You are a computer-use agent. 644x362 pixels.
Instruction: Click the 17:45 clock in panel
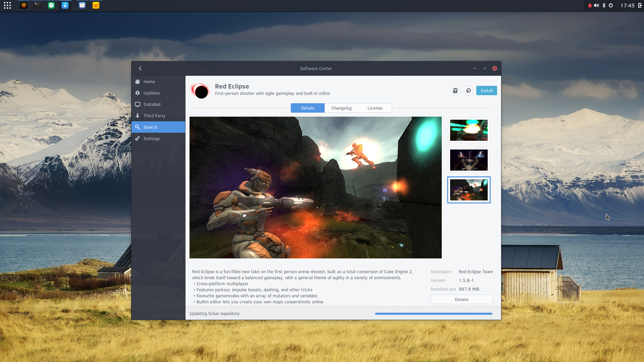628,5
